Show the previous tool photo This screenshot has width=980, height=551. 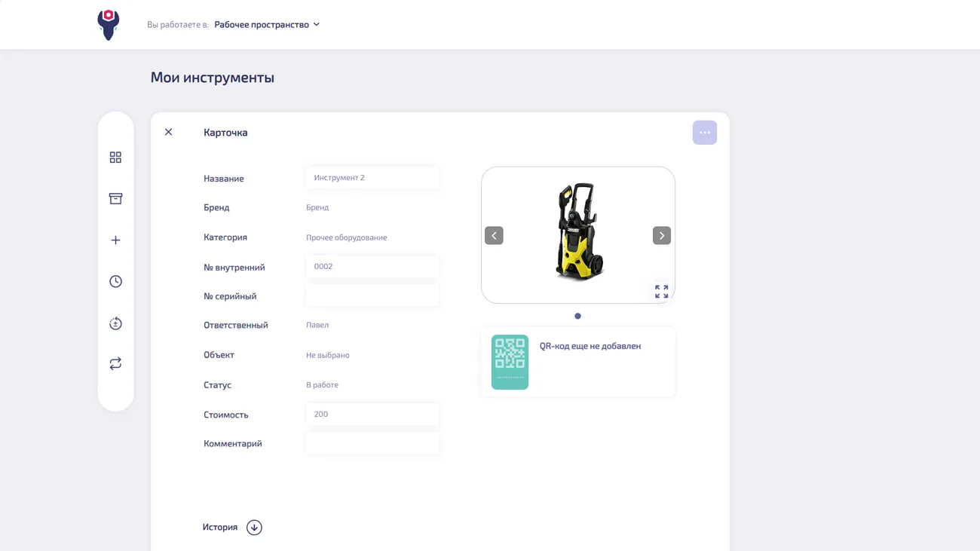[494, 236]
